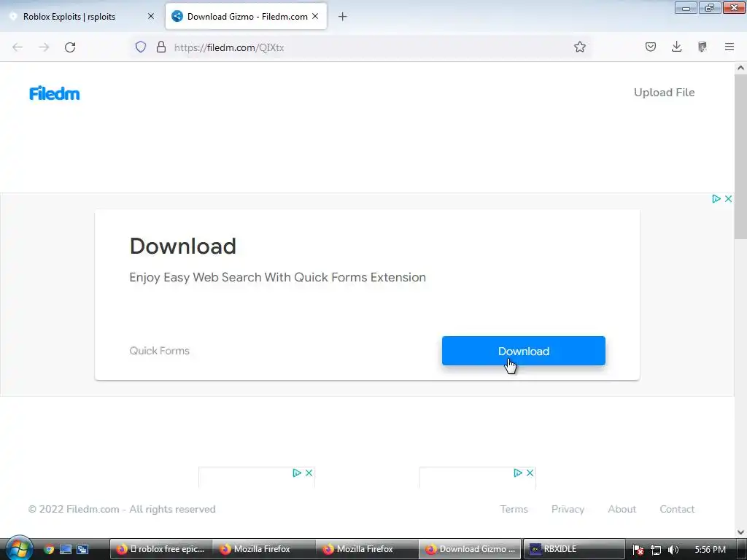Show site security padlock info

[161, 47]
